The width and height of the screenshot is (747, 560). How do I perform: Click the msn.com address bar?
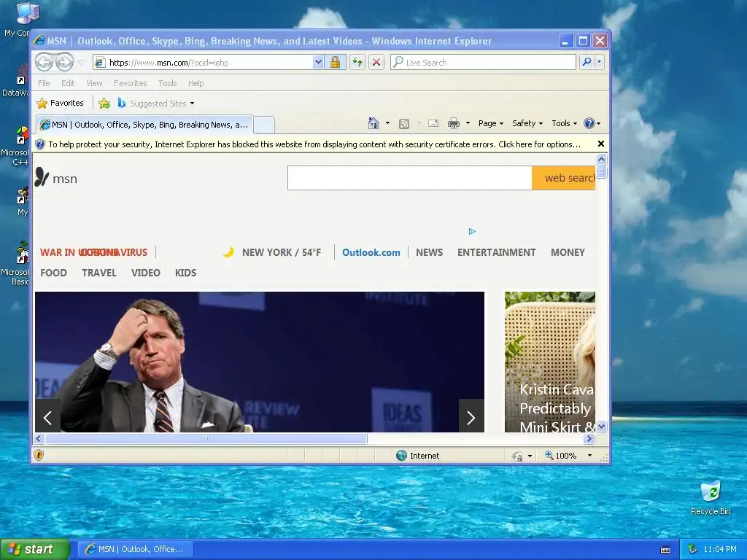(202, 63)
